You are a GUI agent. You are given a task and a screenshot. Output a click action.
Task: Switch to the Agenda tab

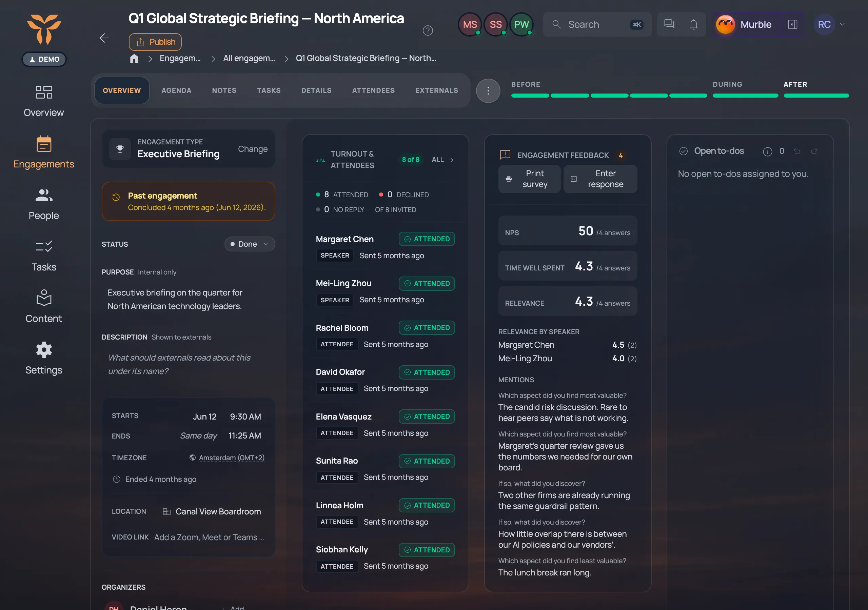point(177,91)
